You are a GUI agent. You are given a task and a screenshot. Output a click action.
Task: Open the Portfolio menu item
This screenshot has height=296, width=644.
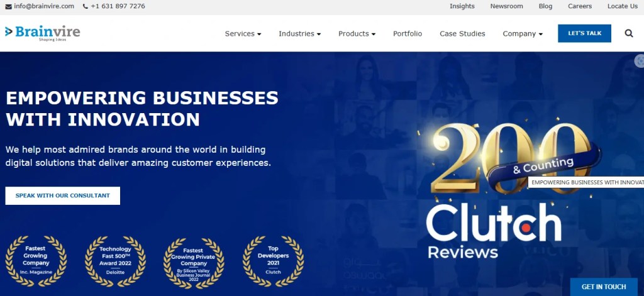(408, 34)
